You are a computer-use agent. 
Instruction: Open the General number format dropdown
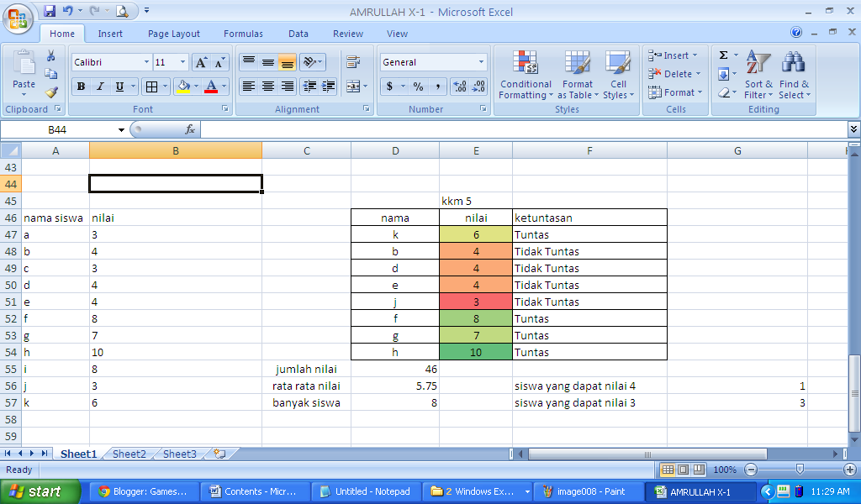(x=482, y=61)
